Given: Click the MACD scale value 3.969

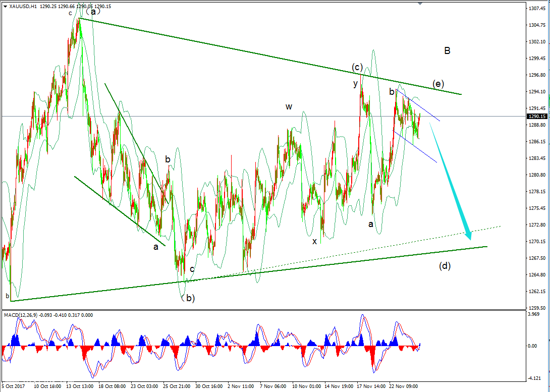Looking at the screenshot, I should coord(534,315).
